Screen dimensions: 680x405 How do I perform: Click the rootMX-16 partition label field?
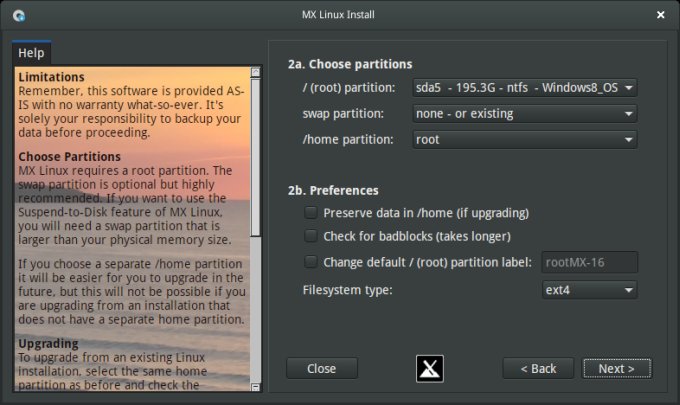coord(589,262)
